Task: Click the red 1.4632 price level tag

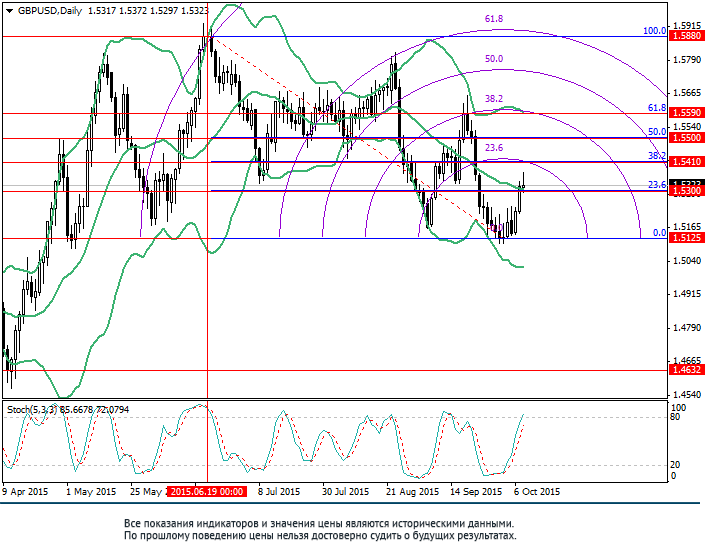Action: point(687,370)
